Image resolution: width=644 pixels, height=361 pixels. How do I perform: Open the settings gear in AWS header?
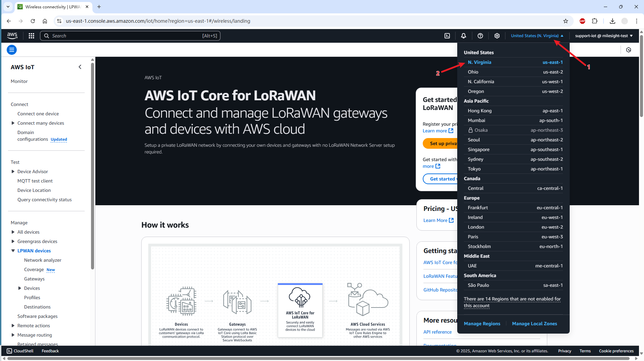coord(497,36)
